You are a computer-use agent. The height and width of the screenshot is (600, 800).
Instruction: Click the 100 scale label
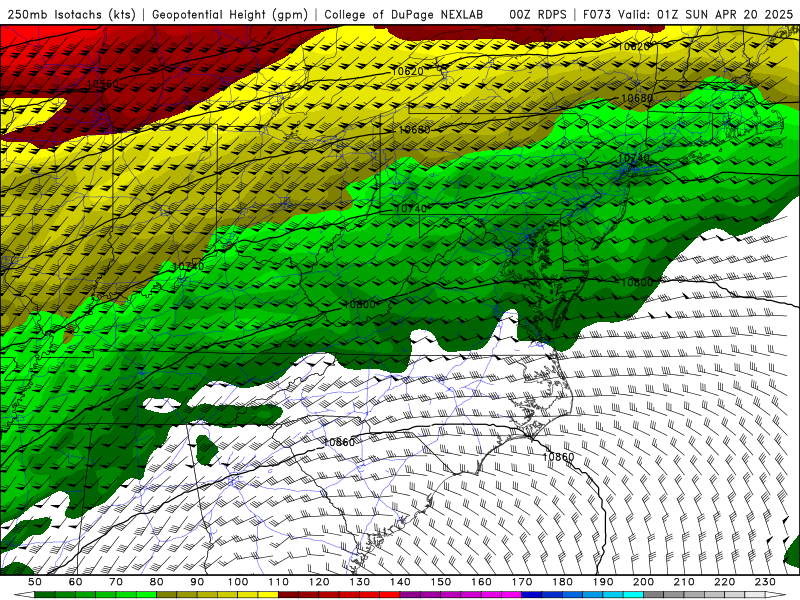[238, 582]
